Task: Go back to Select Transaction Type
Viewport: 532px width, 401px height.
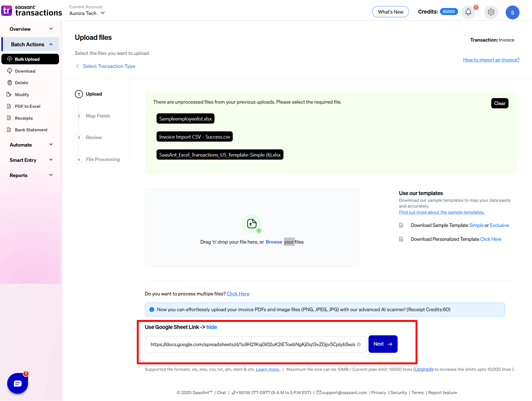Action: [109, 66]
